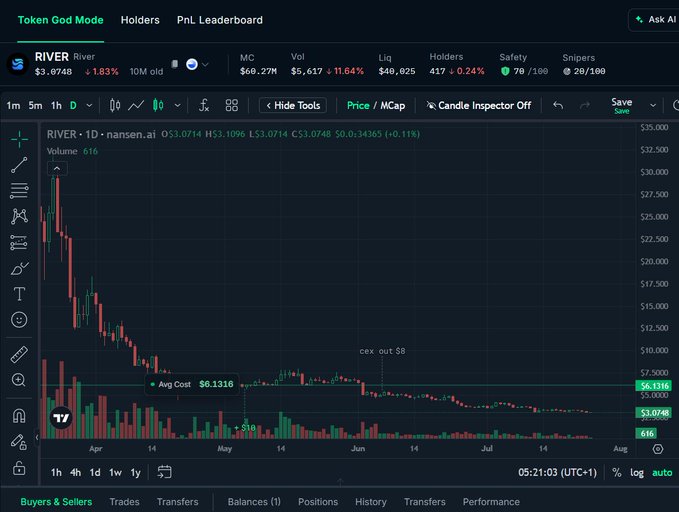Open the Buyers & Sellers tab
Viewport: 679px width, 512px height.
56,502
